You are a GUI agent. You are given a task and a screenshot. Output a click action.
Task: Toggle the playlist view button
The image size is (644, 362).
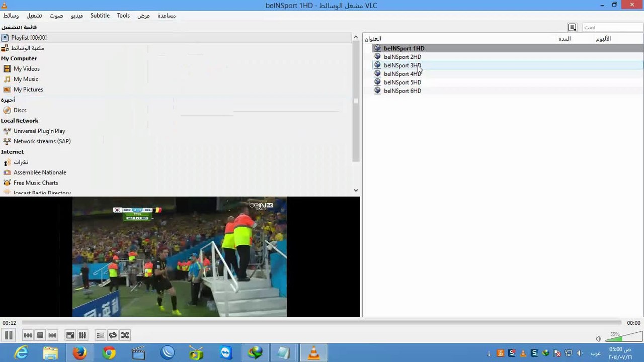[x=101, y=335]
